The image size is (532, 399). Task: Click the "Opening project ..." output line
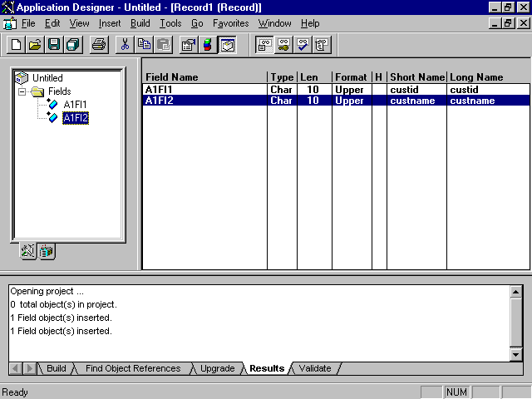pos(47,292)
